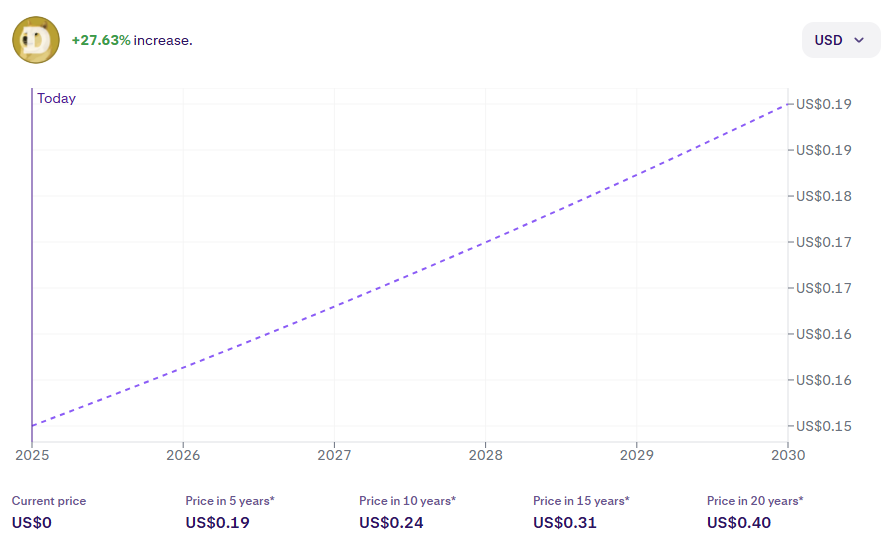Click the 2027 axis tick label
The image size is (893, 555).
pos(334,455)
